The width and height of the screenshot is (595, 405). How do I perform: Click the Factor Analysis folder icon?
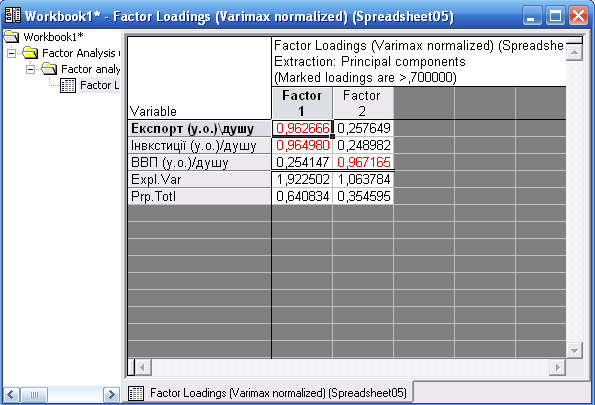pyautogui.click(x=30, y=53)
